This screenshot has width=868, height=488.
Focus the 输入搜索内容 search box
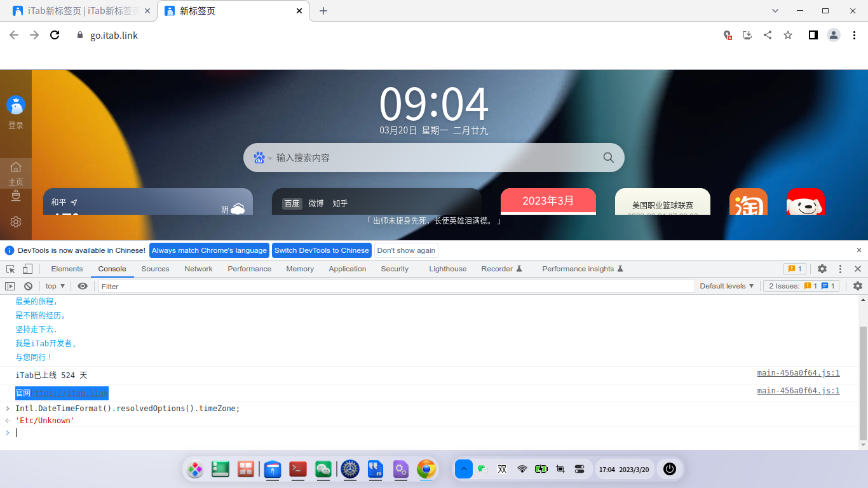tap(435, 158)
